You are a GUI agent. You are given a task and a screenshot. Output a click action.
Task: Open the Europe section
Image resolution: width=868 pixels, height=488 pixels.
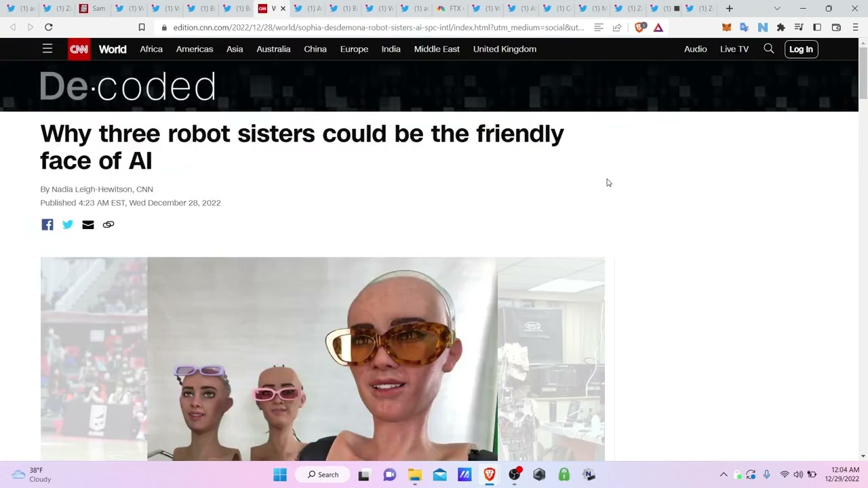(x=354, y=49)
